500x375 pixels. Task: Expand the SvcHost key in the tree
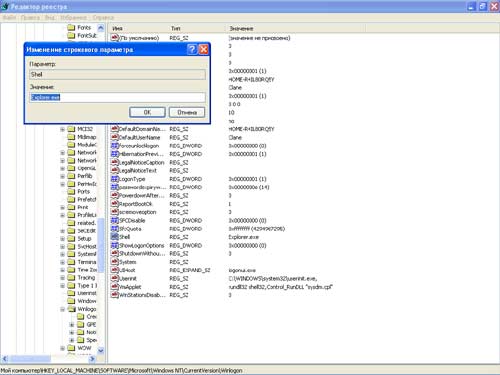coord(62,247)
